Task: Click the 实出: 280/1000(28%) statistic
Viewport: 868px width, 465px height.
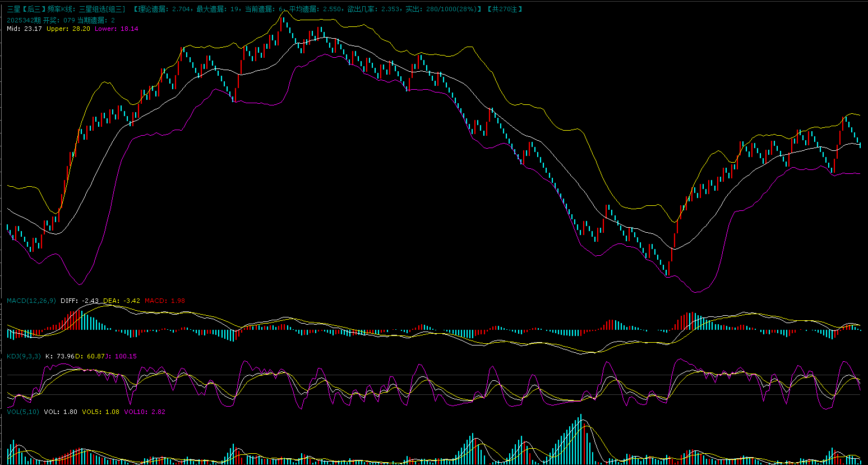Action: tap(443, 9)
